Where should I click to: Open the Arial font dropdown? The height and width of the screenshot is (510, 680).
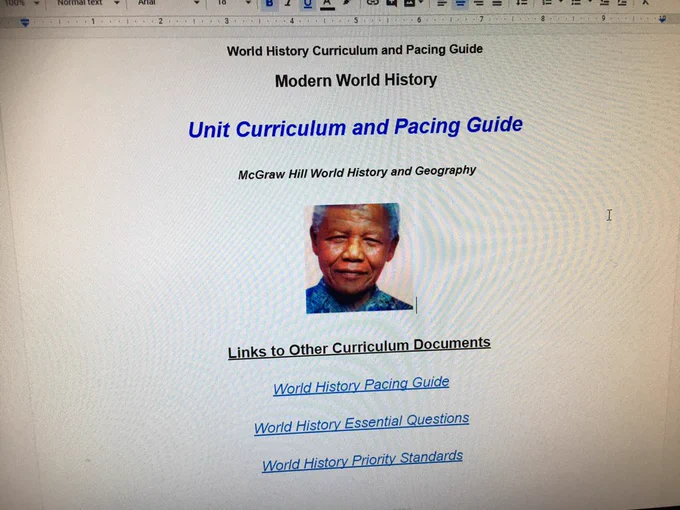click(x=168, y=3)
